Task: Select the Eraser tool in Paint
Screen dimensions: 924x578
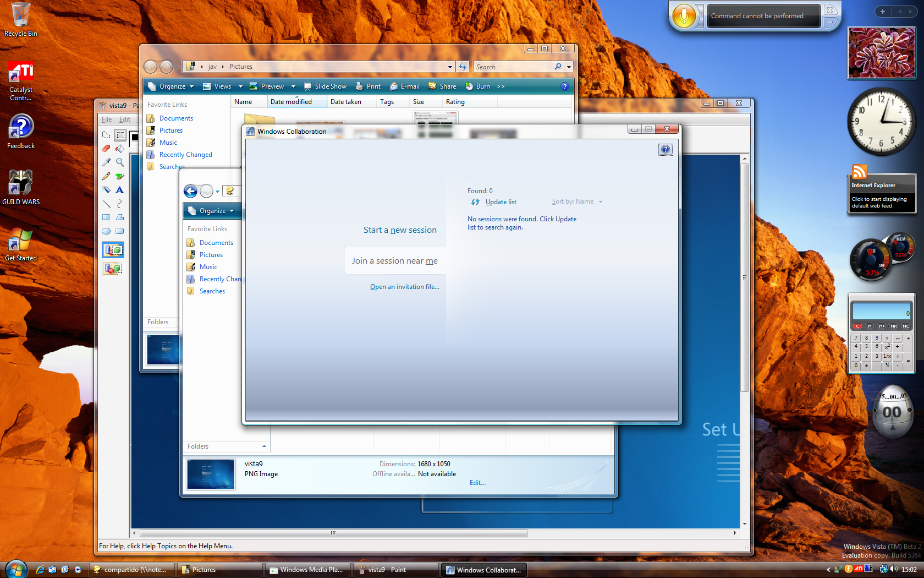Action: (x=106, y=149)
